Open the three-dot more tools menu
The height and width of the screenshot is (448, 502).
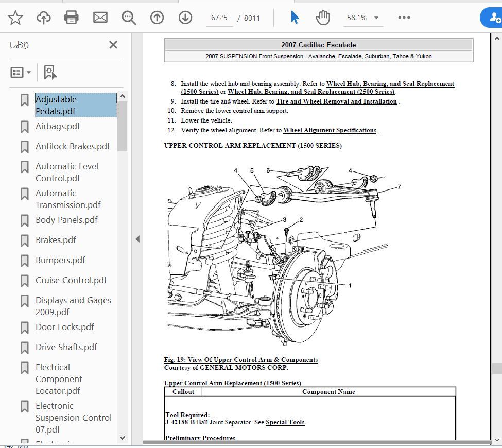[404, 18]
